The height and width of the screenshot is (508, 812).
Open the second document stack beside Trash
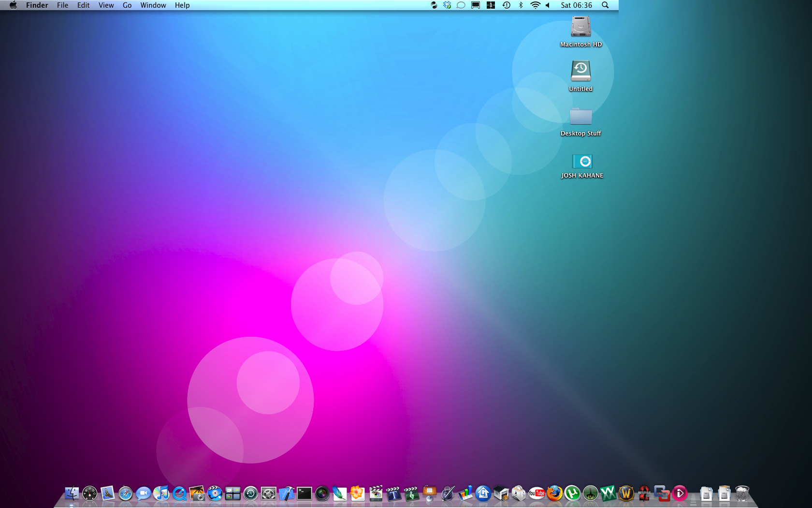click(x=724, y=493)
